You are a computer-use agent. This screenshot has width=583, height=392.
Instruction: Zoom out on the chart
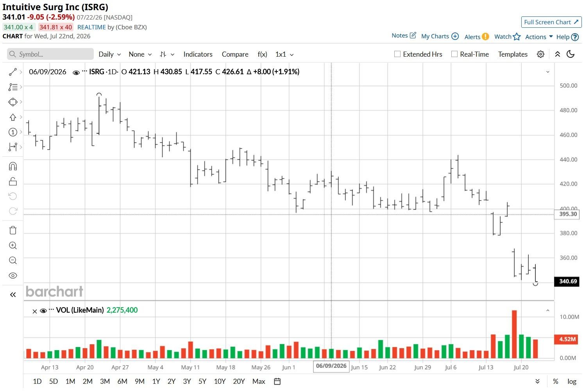pyautogui.click(x=13, y=260)
